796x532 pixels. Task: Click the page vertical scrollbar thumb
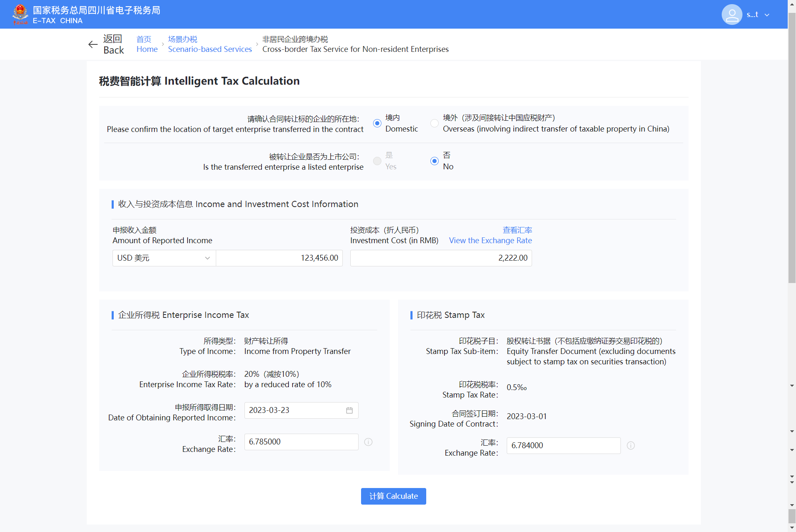792,145
